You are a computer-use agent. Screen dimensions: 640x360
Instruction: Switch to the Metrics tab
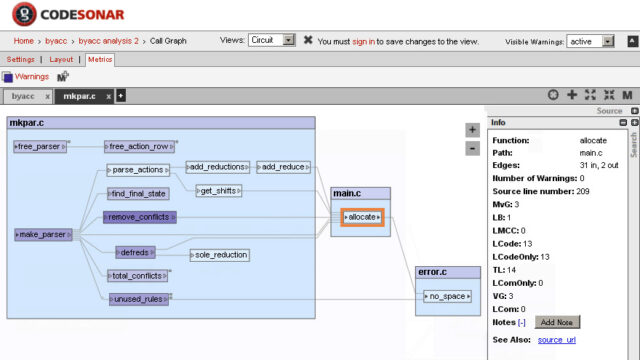click(x=100, y=60)
